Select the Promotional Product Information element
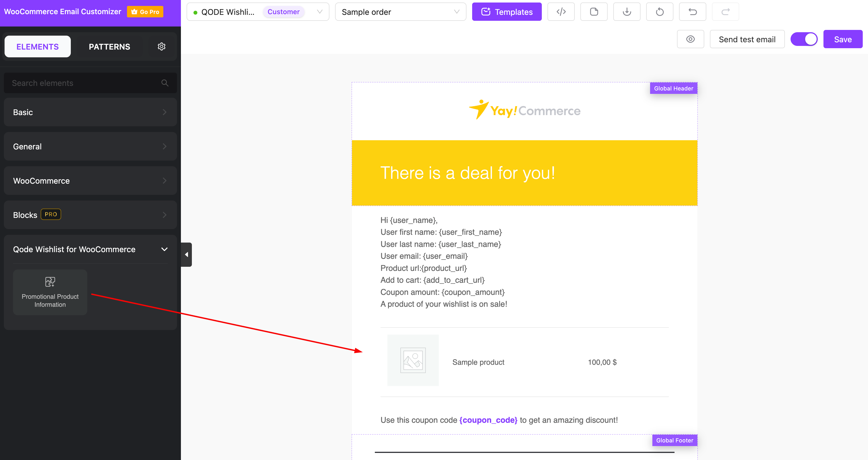The image size is (868, 460). click(50, 292)
